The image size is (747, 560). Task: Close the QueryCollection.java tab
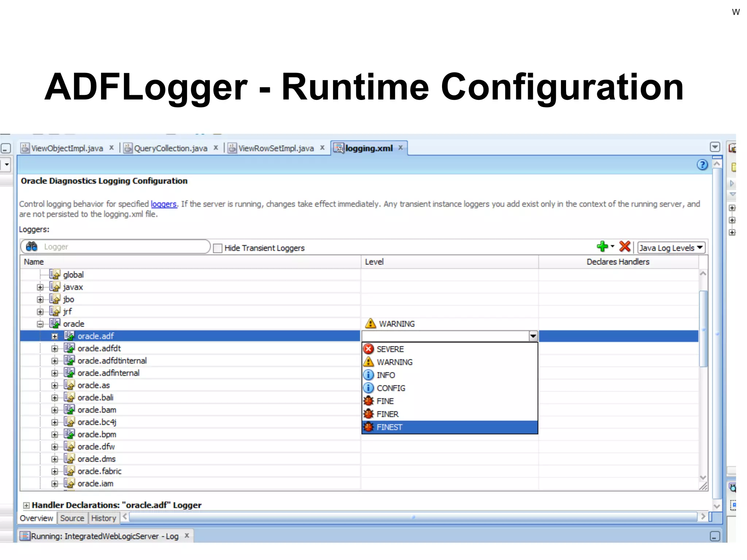216,148
